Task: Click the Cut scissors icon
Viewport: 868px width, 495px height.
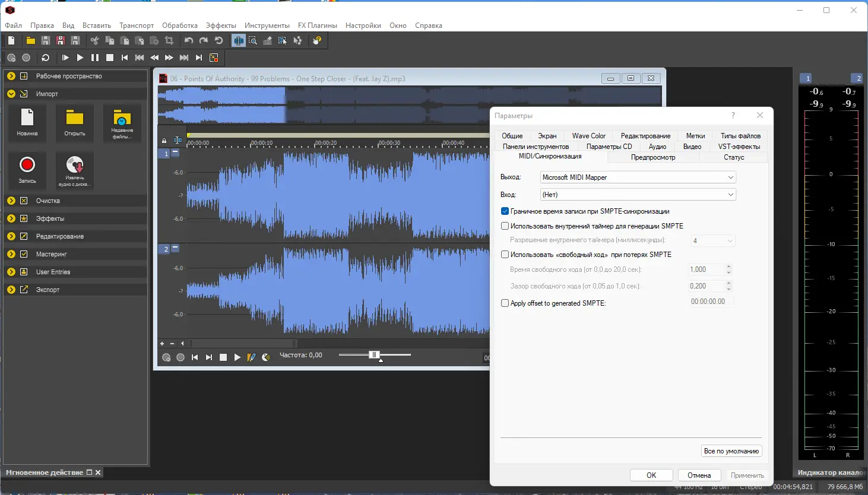Action: click(x=94, y=40)
